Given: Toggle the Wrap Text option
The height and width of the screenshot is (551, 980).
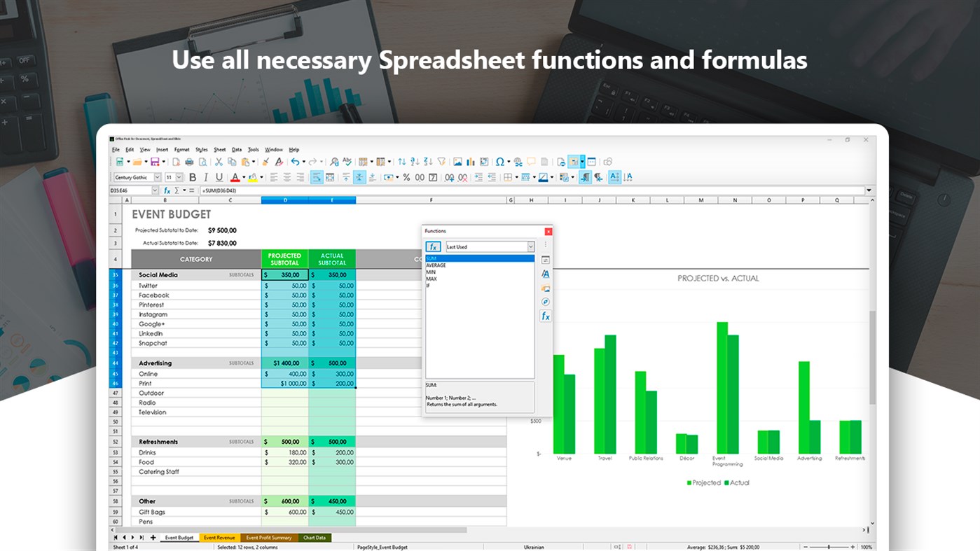Looking at the screenshot, I should tap(318, 176).
